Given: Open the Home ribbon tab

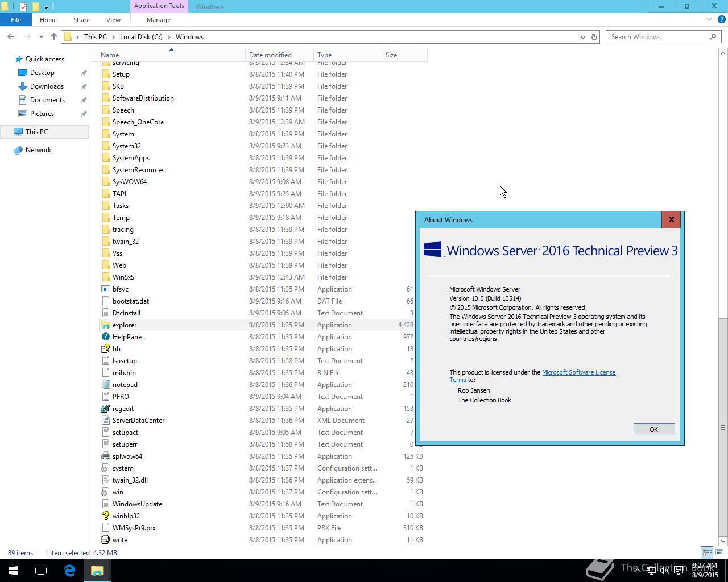Looking at the screenshot, I should click(x=48, y=20).
